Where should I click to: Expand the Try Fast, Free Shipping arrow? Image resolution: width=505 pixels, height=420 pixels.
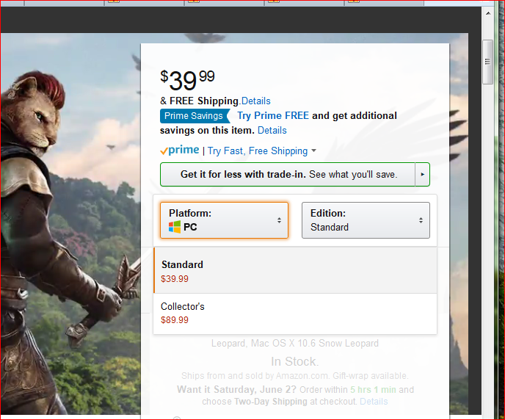314,151
